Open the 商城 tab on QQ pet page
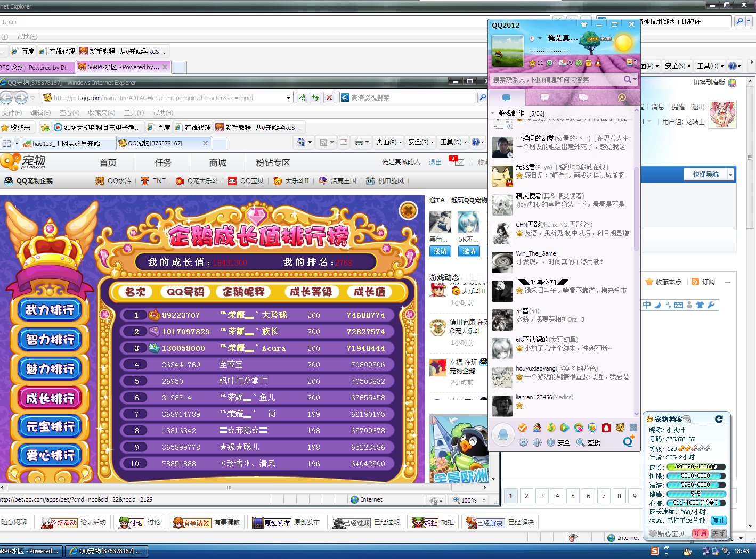The image size is (756, 559). (x=217, y=162)
